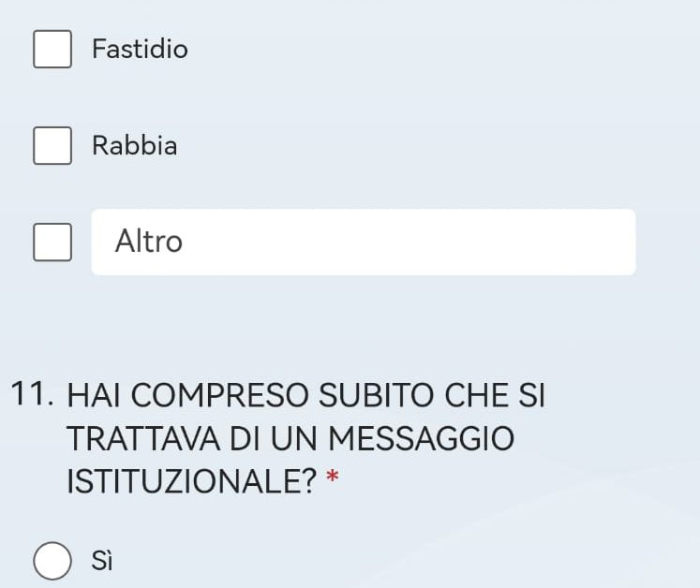Click the word MESSAGGIO in question 11
This screenshot has width=700, height=588.
(422, 438)
